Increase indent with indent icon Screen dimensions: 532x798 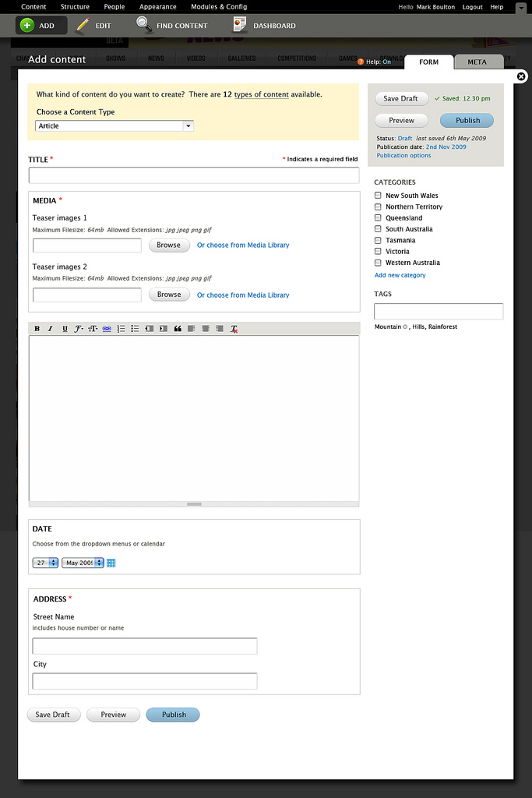164,329
